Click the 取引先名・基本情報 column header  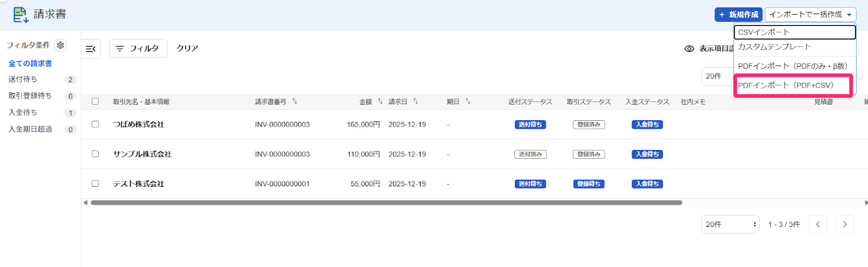click(x=141, y=102)
